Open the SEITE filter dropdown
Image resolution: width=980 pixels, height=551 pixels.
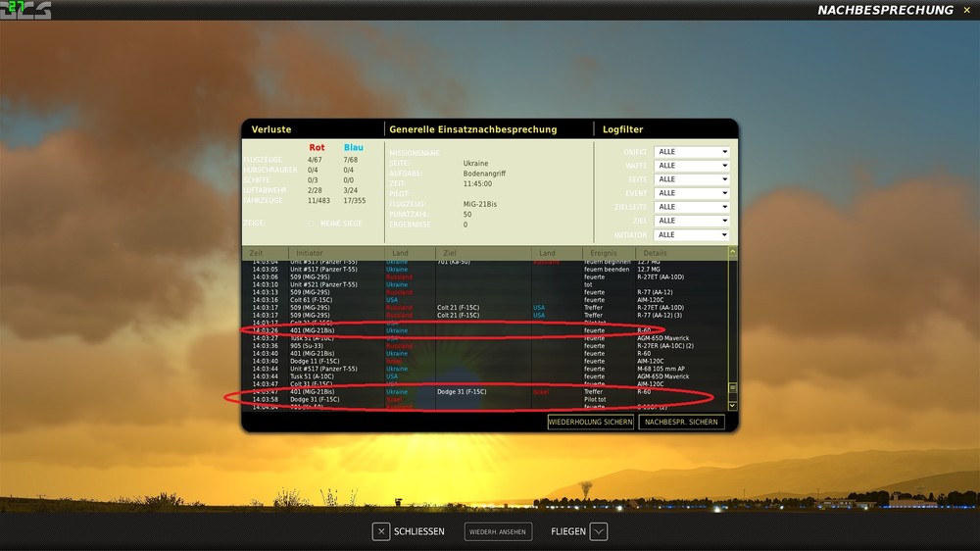(x=691, y=179)
